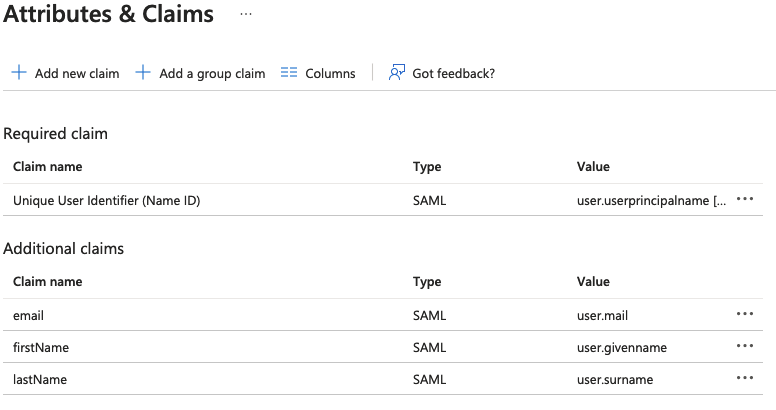776x410 pixels.
Task: Open ellipsis menu for the email claim
Action: pyautogui.click(x=744, y=314)
